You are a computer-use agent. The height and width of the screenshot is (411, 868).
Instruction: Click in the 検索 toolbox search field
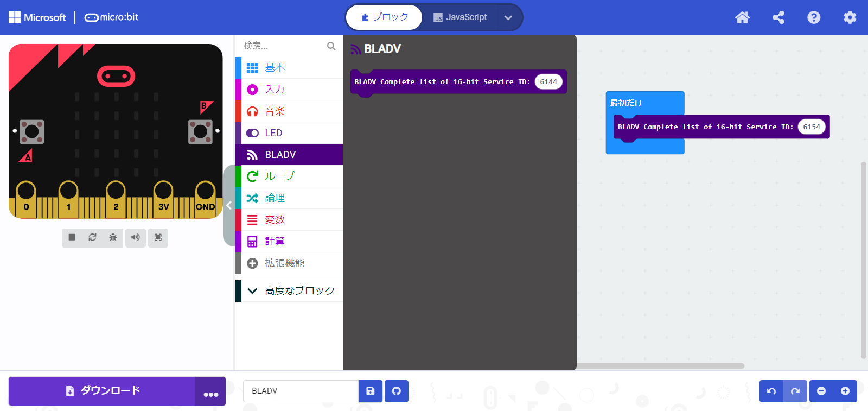(282, 46)
